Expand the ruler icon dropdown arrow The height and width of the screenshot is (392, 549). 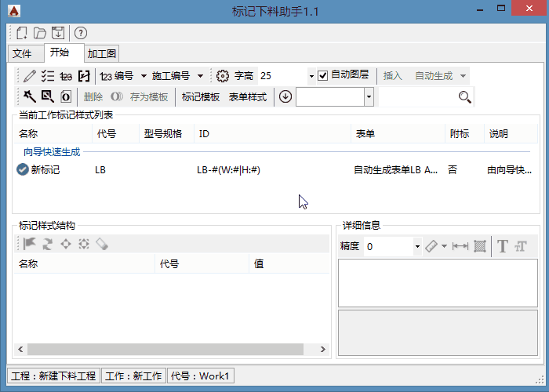pyautogui.click(x=444, y=246)
